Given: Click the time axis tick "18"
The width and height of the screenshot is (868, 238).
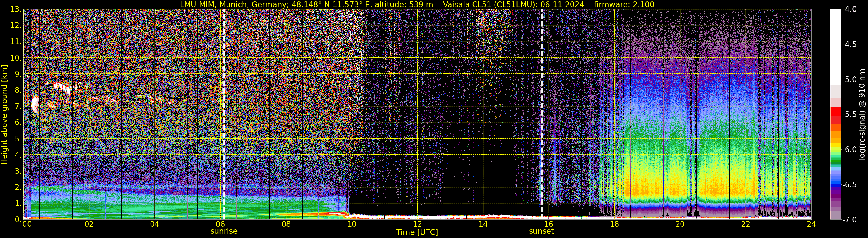Looking at the screenshot, I should 614,224.
